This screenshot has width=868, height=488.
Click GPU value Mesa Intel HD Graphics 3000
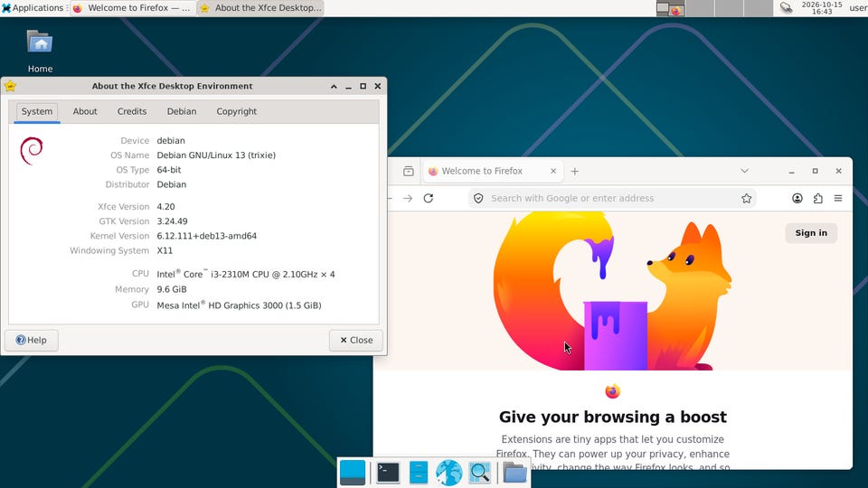click(x=239, y=305)
